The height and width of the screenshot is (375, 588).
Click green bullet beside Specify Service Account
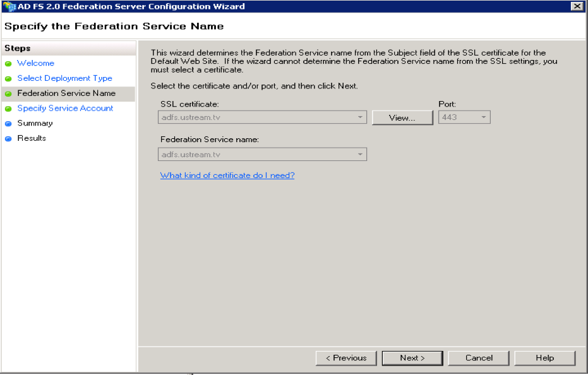8,109
